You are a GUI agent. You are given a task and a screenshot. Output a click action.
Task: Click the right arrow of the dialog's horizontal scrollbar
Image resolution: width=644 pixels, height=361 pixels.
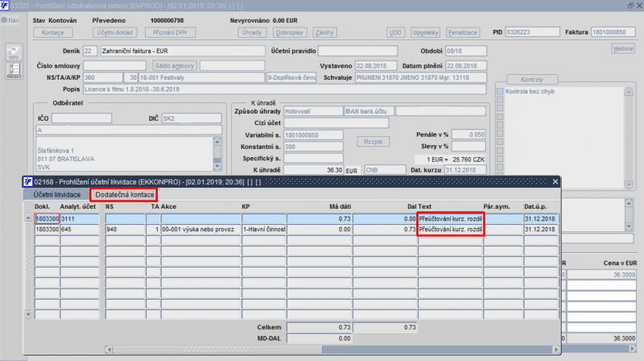pos(556,350)
